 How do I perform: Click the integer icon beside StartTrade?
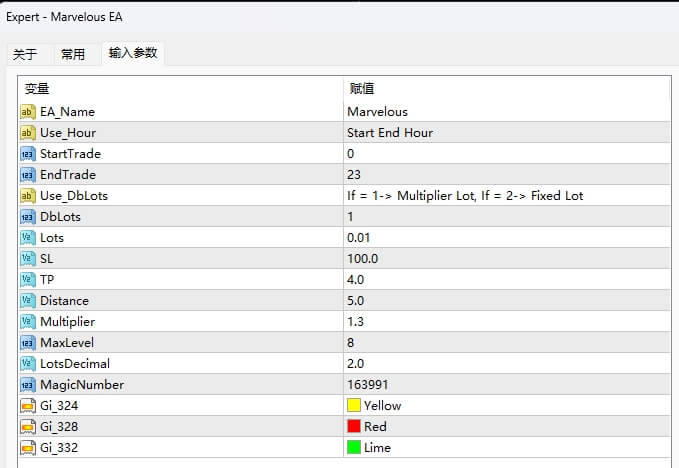point(28,154)
